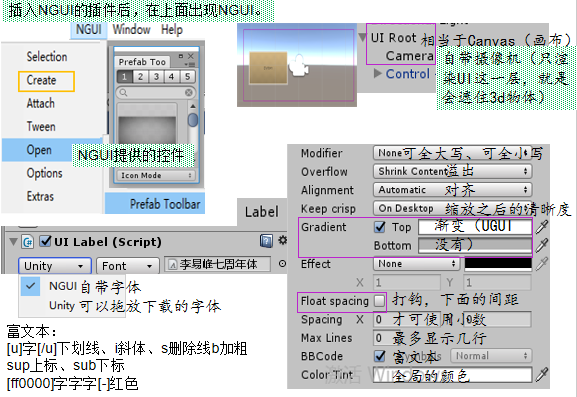
Task: Switch to Prefab Toolbar tab 3
Action: pos(156,77)
